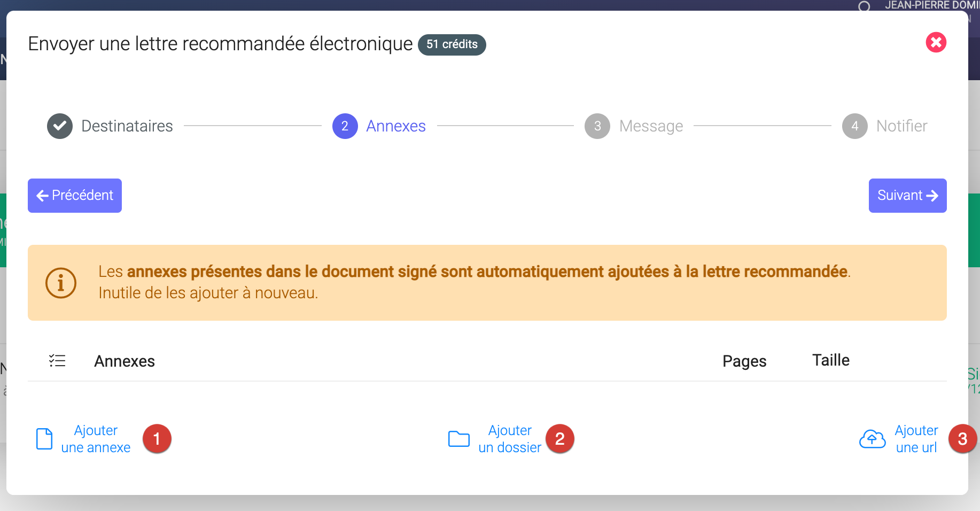Click the step 4 circle for Notifier

point(855,126)
